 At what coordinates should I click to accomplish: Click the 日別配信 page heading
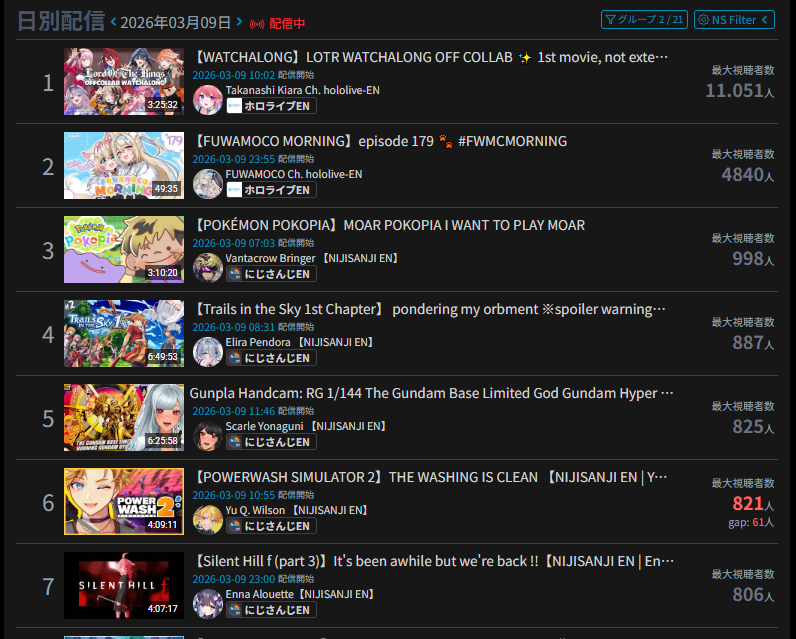coord(61,21)
